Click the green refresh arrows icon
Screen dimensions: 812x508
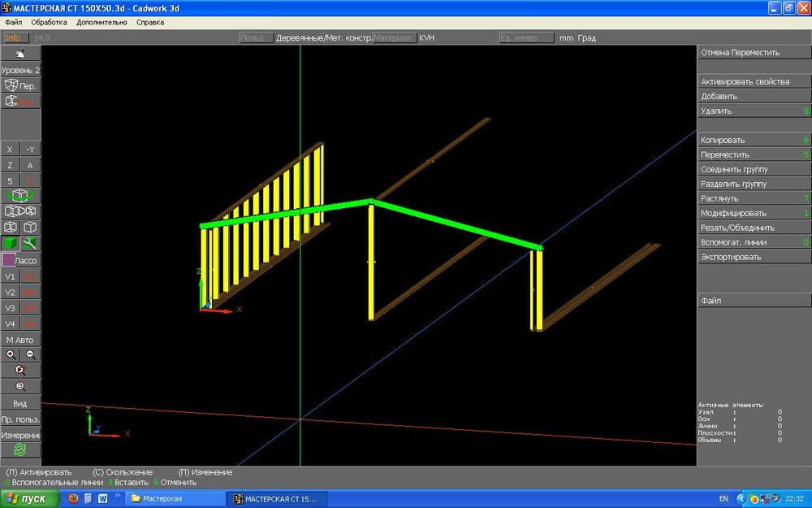[20, 449]
